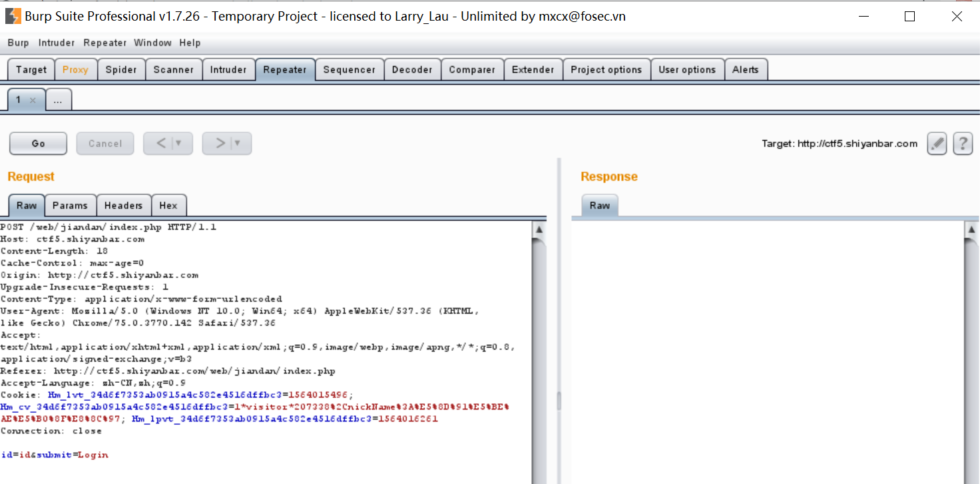Viewport: 980px width, 484px height.
Task: Open help with the question mark icon
Action: tap(963, 143)
